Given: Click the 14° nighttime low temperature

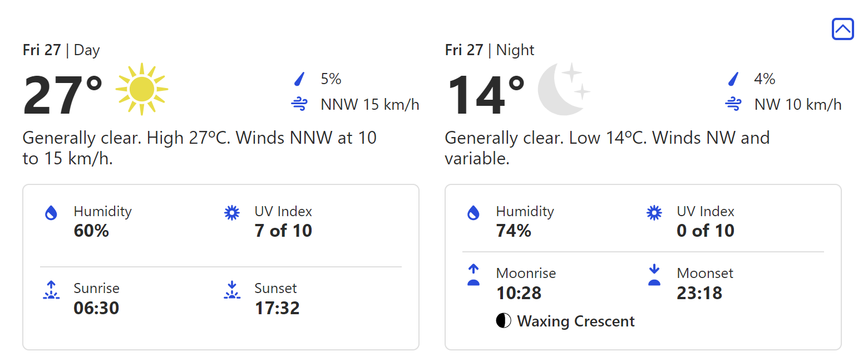Looking at the screenshot, I should pyautogui.click(x=485, y=96).
